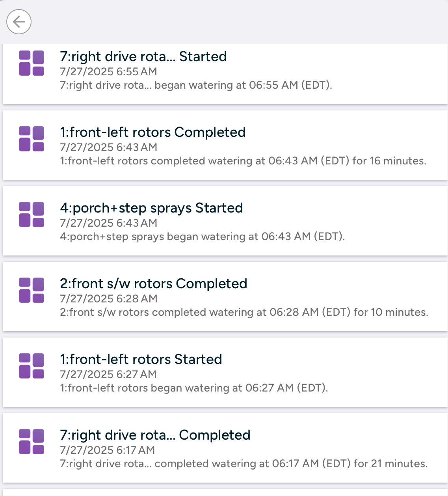Open the 7:right drive rota... Completed title

(x=155, y=435)
